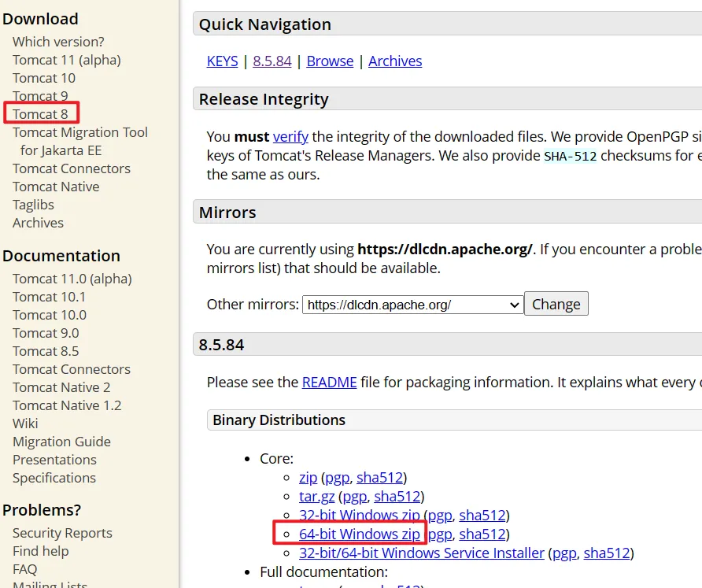Download 32-bit/64-bit Windows Service Installer
702x588 pixels.
tap(422, 553)
